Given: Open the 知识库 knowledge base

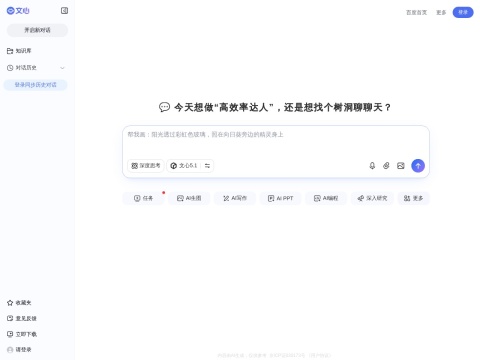Looking at the screenshot, I should pyautogui.click(x=19, y=51).
